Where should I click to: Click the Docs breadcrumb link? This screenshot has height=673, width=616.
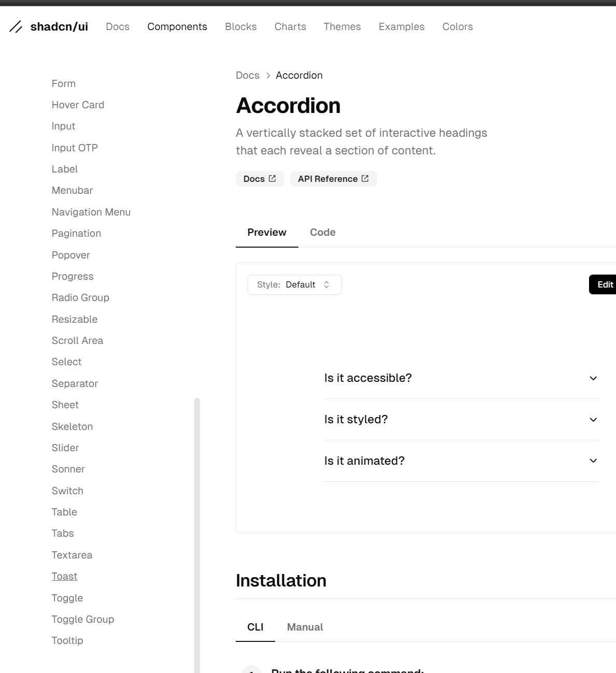pyautogui.click(x=248, y=76)
